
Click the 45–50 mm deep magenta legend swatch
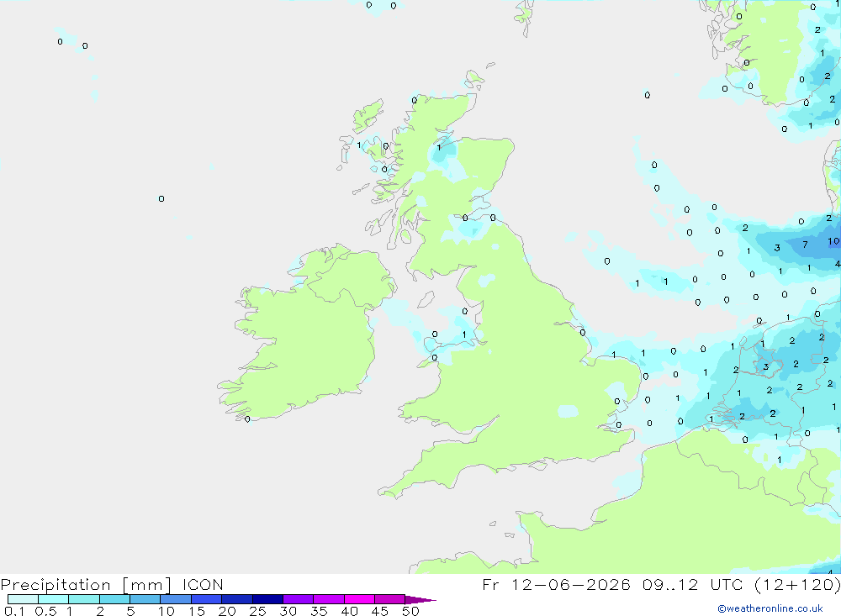point(390,599)
